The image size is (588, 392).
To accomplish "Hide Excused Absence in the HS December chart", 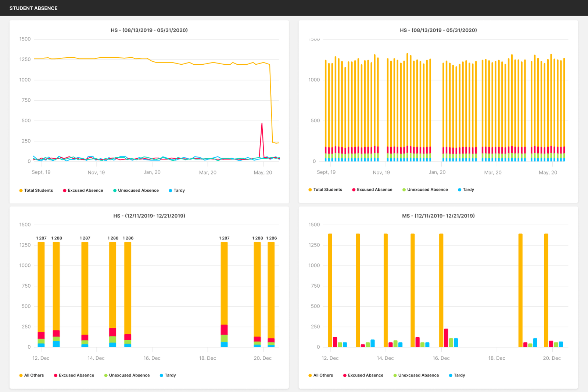I will point(74,375).
